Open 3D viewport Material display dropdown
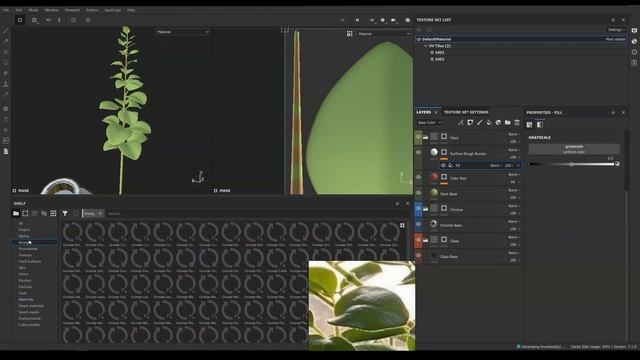The height and width of the screenshot is (360, 640). coord(182,32)
